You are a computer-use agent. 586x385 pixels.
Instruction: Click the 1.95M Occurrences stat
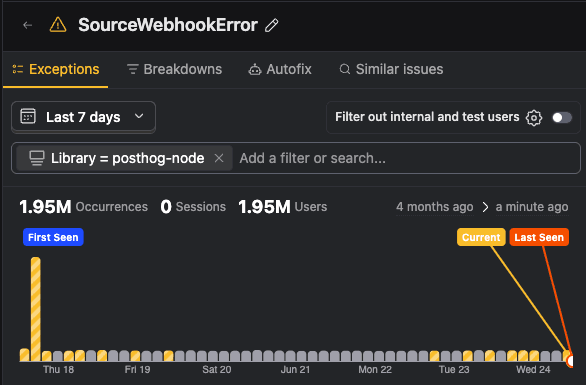coord(83,207)
